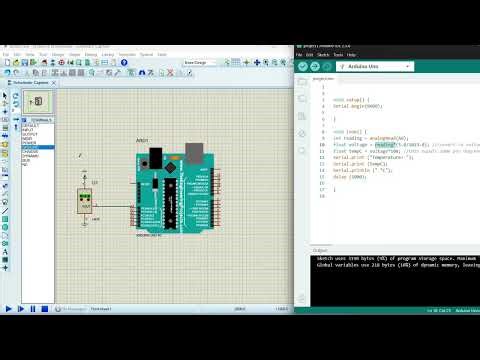Screen dimensions: 480x360
Task: Step the Proteus simulation forward
Action: pos(21,309)
